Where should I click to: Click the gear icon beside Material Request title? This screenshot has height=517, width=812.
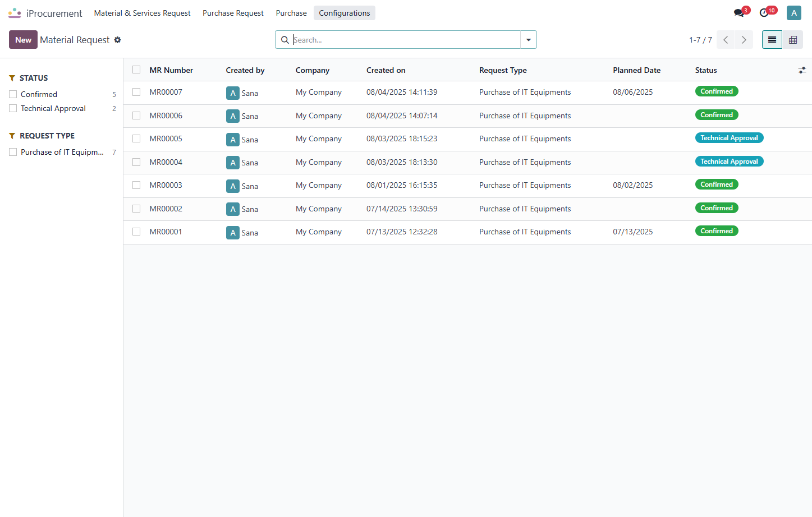click(117, 40)
